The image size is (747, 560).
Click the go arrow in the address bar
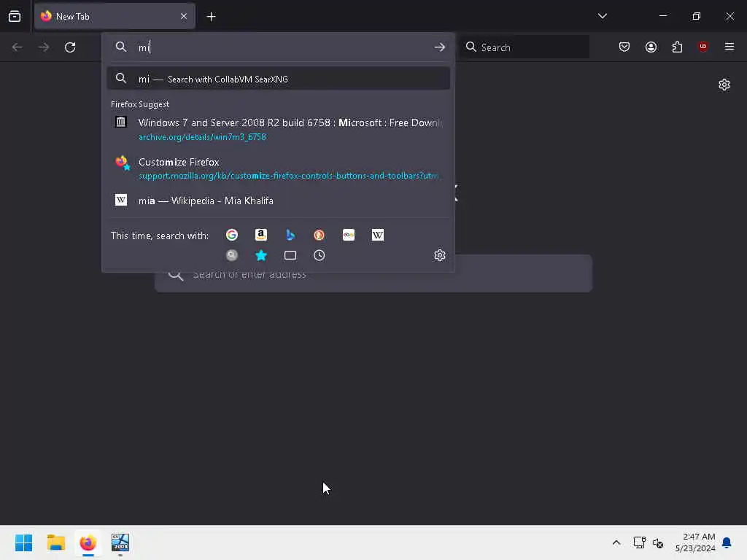click(x=439, y=47)
